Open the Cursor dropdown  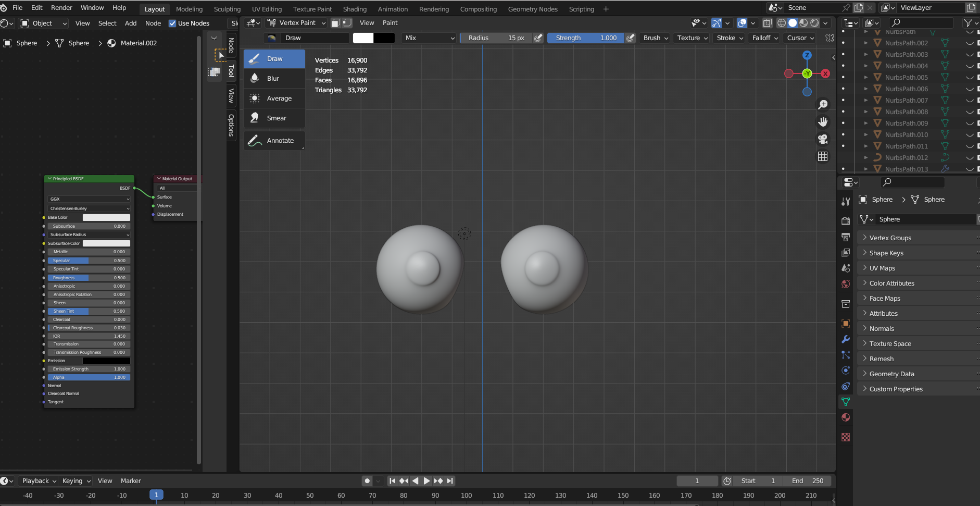click(800, 38)
